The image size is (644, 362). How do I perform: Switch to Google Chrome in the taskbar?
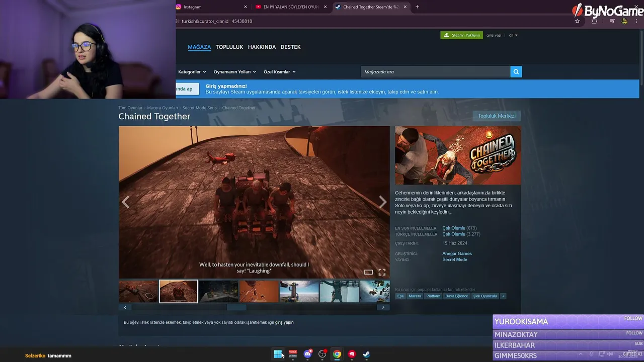click(x=337, y=354)
